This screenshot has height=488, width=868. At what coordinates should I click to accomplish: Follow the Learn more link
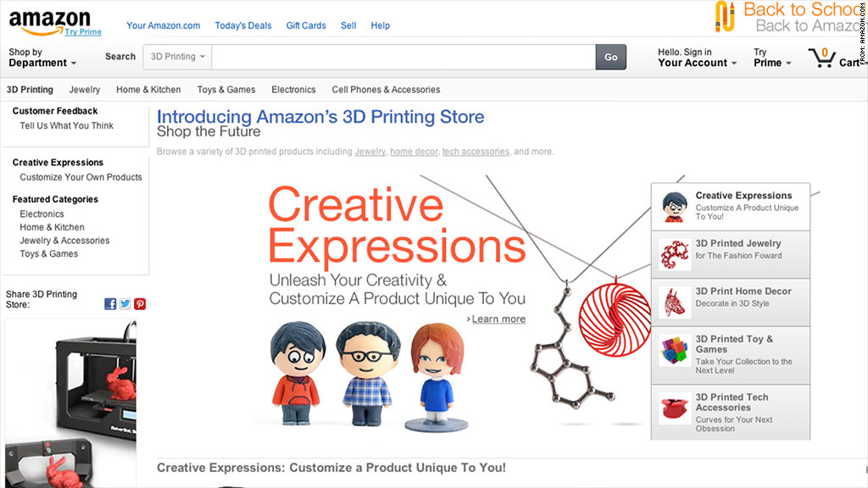pyautogui.click(x=498, y=319)
